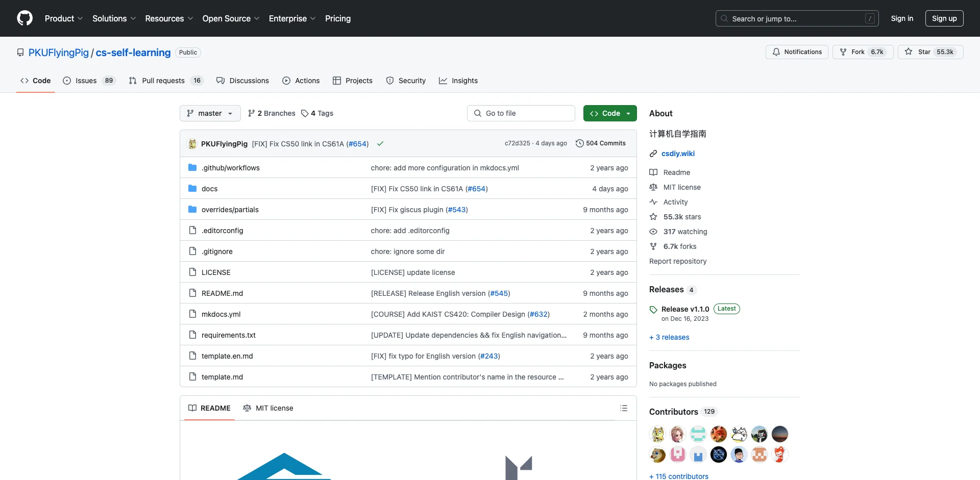Show + 3 releases
This screenshot has width=980, height=480.
click(669, 337)
